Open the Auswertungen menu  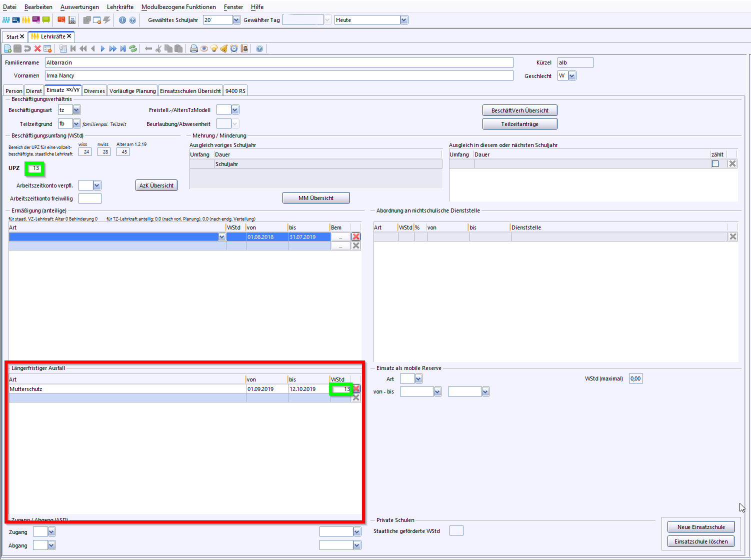[x=79, y=7]
